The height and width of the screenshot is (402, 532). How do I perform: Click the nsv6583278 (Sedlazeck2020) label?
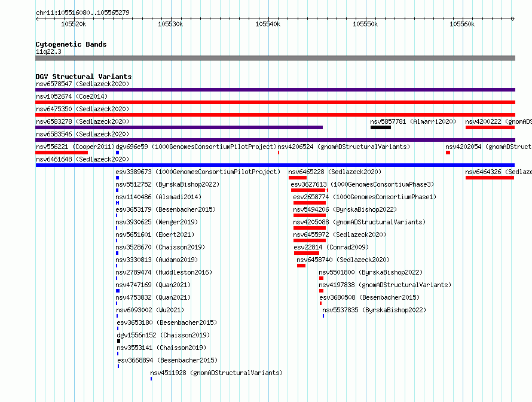tap(82, 121)
